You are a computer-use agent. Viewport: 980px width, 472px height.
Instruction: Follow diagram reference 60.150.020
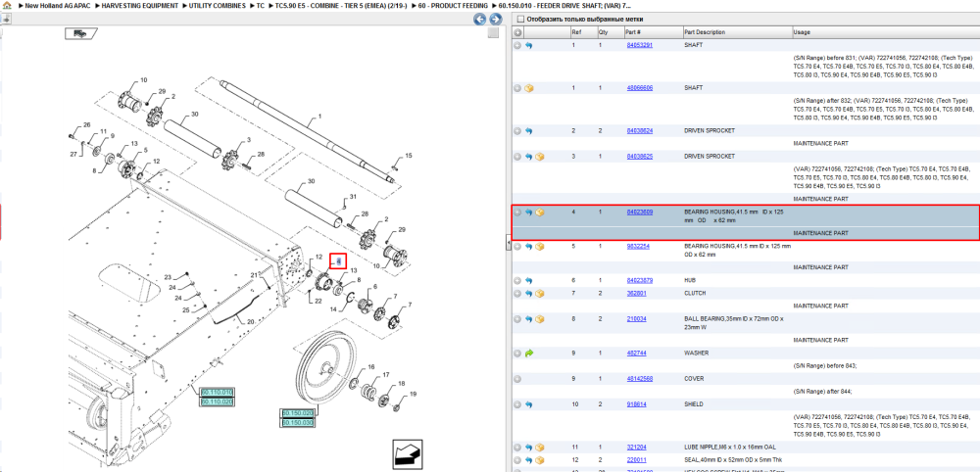tap(298, 413)
